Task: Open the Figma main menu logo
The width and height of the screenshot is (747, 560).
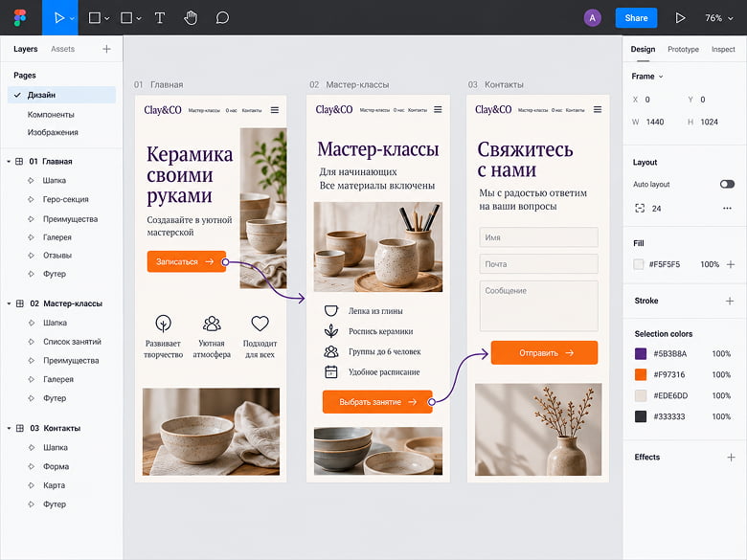Action: coord(20,17)
